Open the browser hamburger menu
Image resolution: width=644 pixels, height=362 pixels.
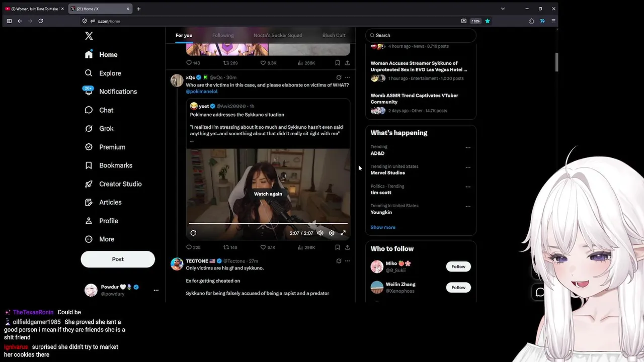click(x=553, y=21)
